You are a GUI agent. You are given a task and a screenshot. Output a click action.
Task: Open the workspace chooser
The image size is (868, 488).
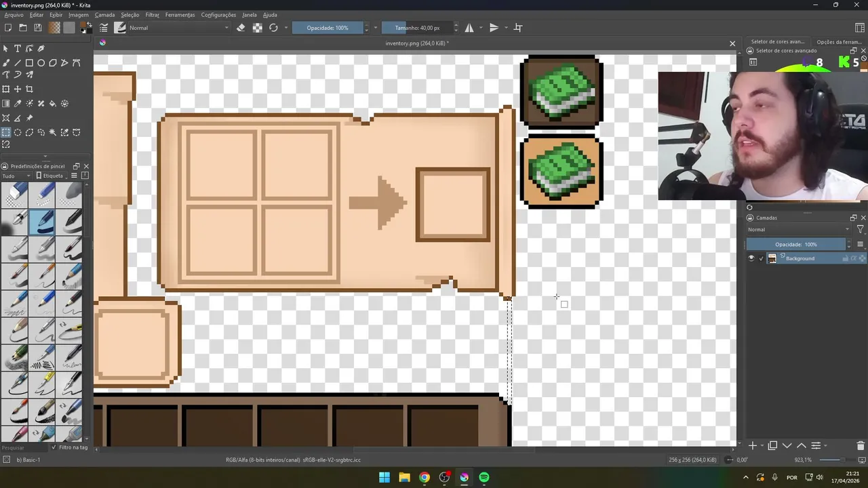tap(860, 28)
